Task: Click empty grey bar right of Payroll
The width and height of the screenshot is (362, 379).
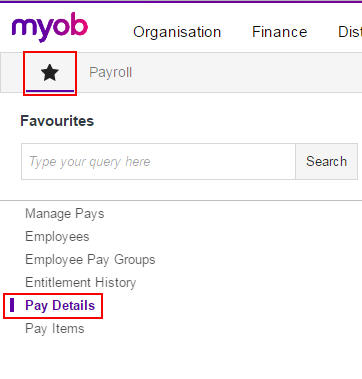Action: coord(247,73)
